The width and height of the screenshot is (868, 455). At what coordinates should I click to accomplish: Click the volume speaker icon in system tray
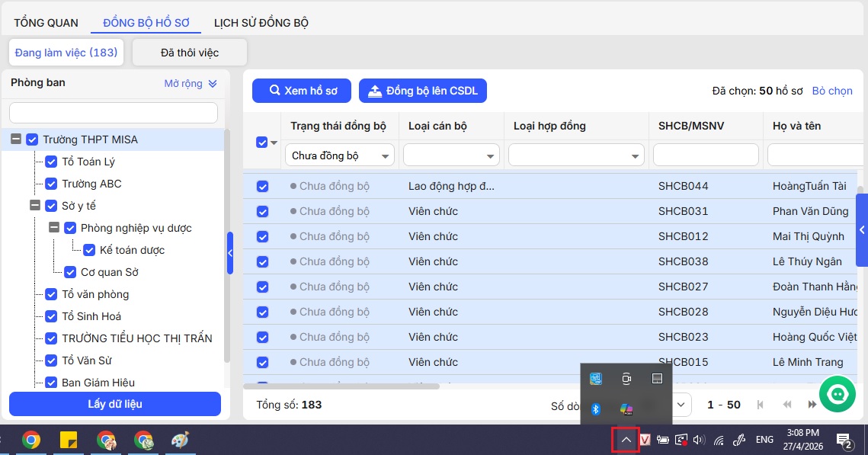[699, 440]
